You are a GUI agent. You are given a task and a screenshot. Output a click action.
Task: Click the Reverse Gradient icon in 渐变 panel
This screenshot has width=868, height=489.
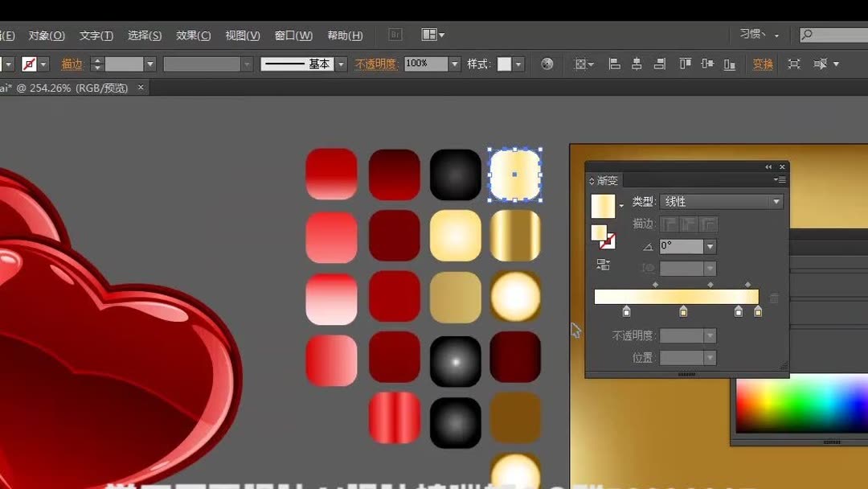[x=604, y=265]
